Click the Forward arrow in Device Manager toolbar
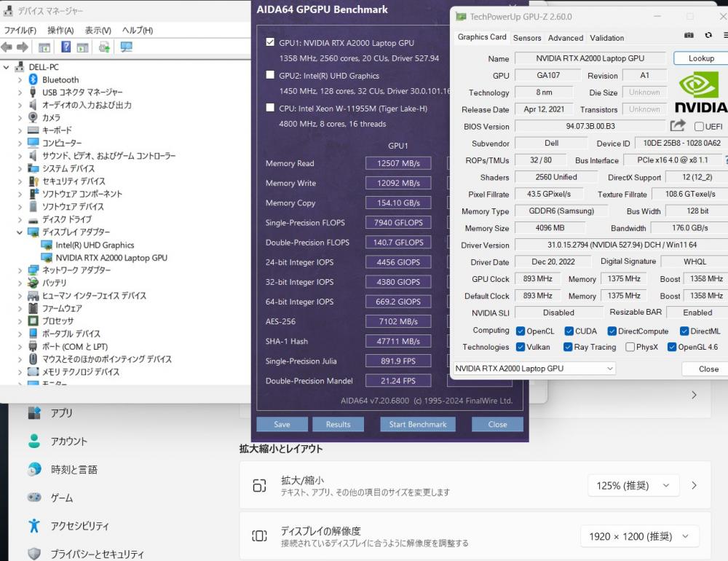This screenshot has height=561, width=728. click(23, 47)
